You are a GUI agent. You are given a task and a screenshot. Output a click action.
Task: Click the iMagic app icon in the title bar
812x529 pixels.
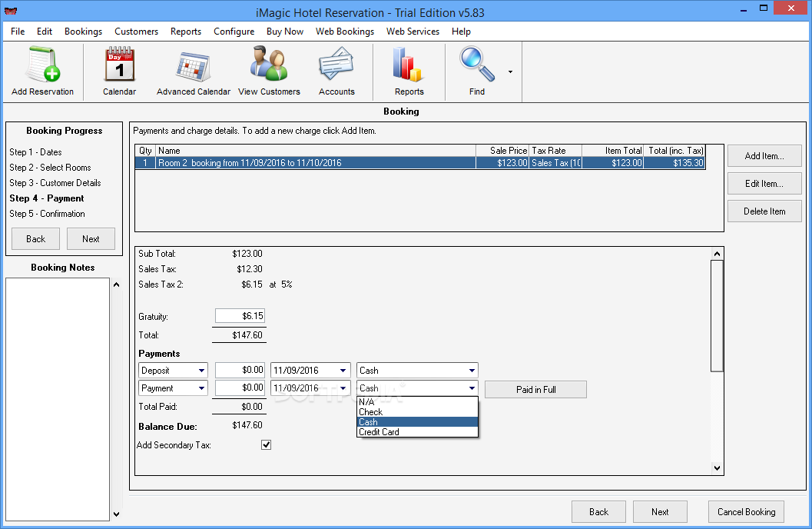tap(11, 10)
